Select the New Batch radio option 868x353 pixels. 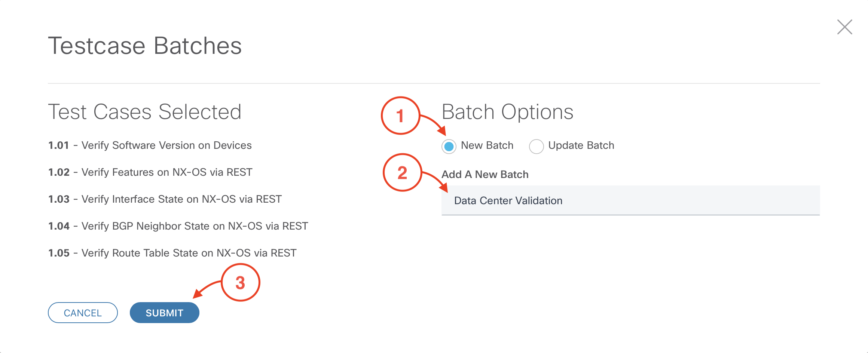tap(449, 146)
